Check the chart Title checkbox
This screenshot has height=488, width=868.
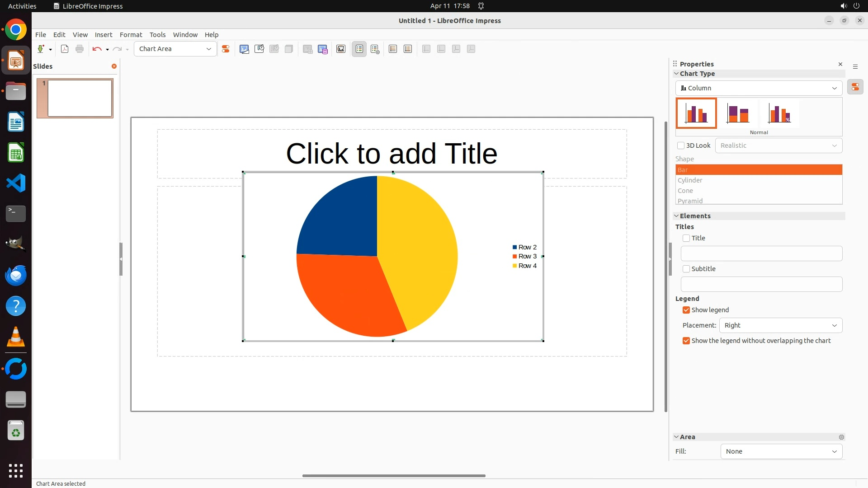pyautogui.click(x=686, y=238)
